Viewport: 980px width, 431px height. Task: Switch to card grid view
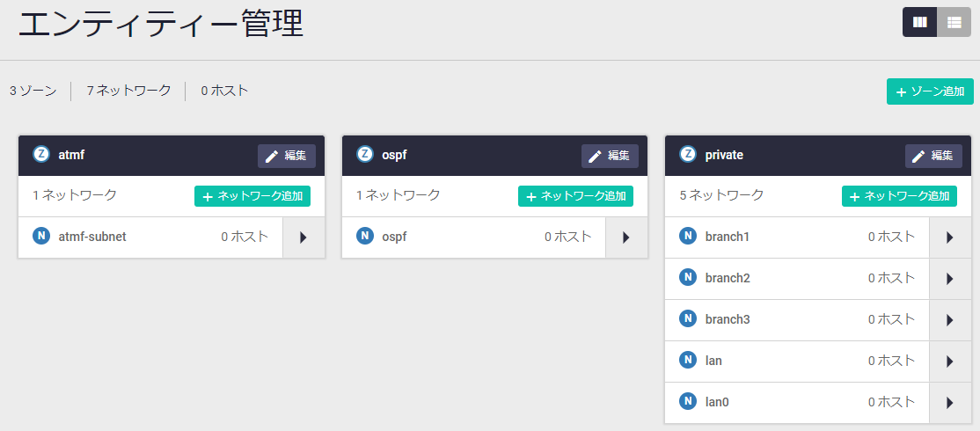pyautogui.click(x=919, y=22)
